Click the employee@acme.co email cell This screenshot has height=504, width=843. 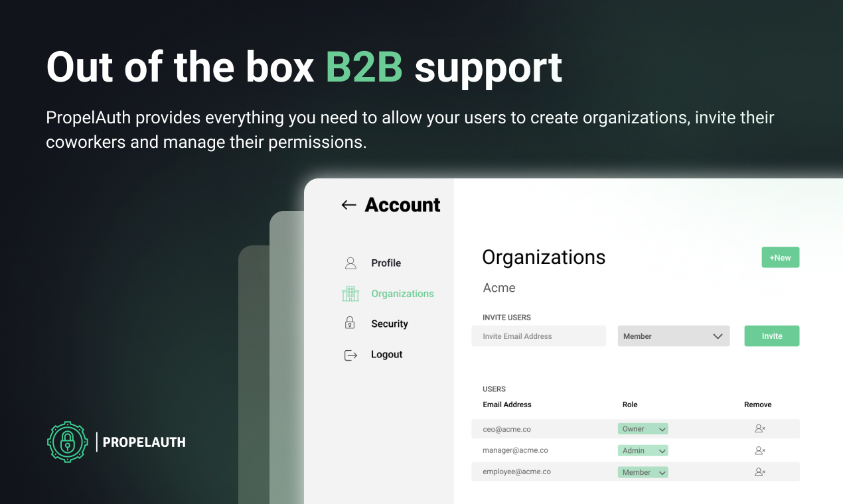516,472
